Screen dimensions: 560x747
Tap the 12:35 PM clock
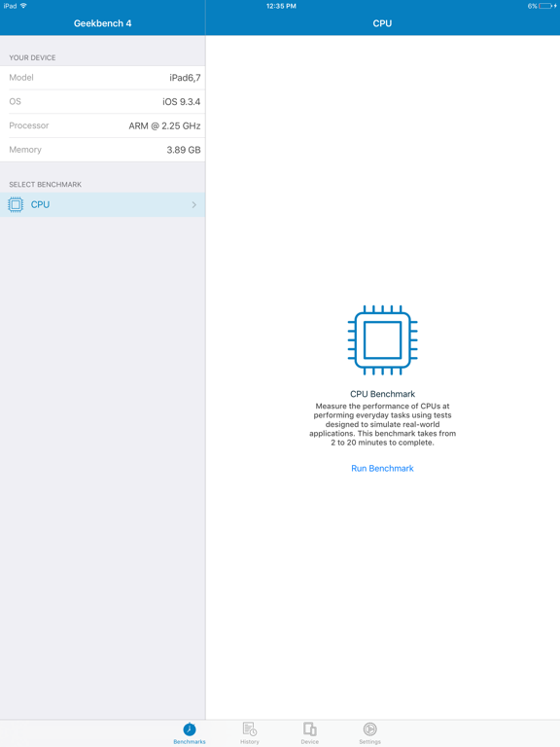281,6
